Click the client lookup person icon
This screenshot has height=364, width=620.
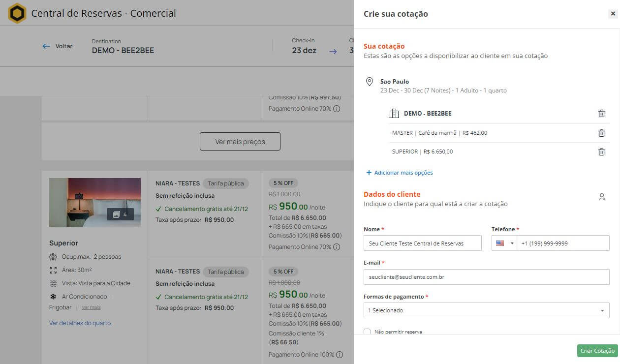pos(602,197)
